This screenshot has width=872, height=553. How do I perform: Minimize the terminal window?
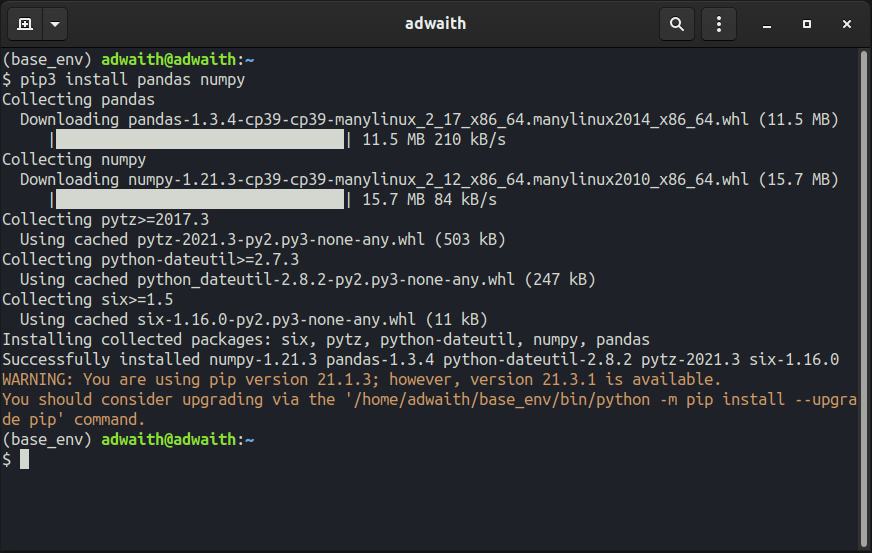[x=767, y=24]
